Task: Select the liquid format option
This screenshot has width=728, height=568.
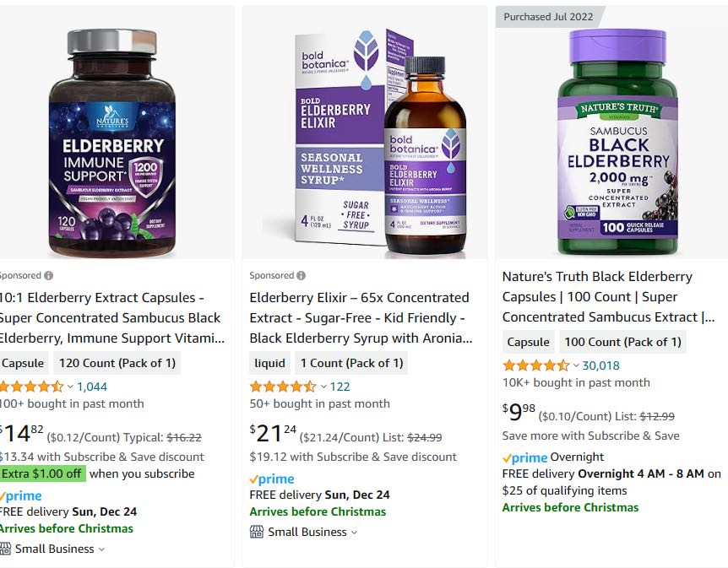Action: click(x=269, y=363)
